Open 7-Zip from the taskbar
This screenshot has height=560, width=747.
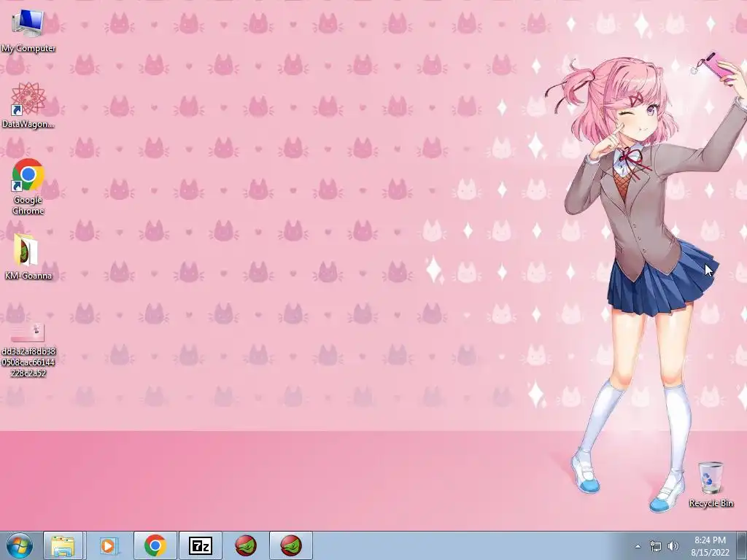[x=201, y=545]
